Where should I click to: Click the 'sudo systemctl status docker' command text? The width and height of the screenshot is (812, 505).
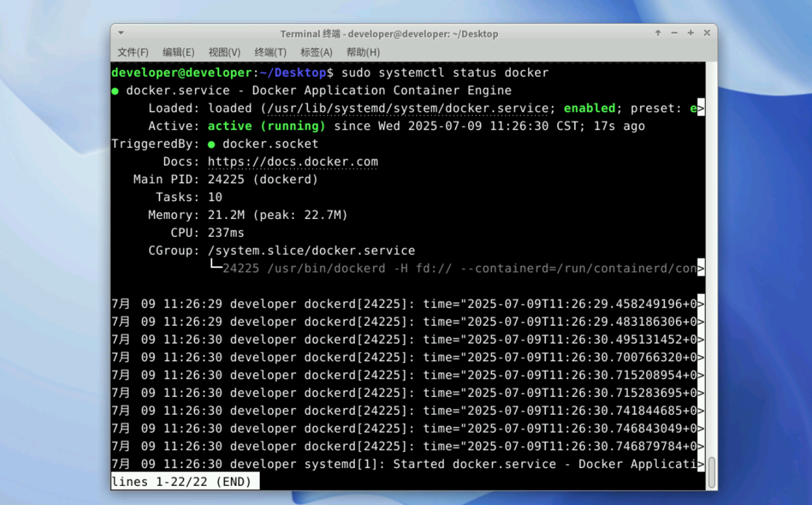coord(445,73)
